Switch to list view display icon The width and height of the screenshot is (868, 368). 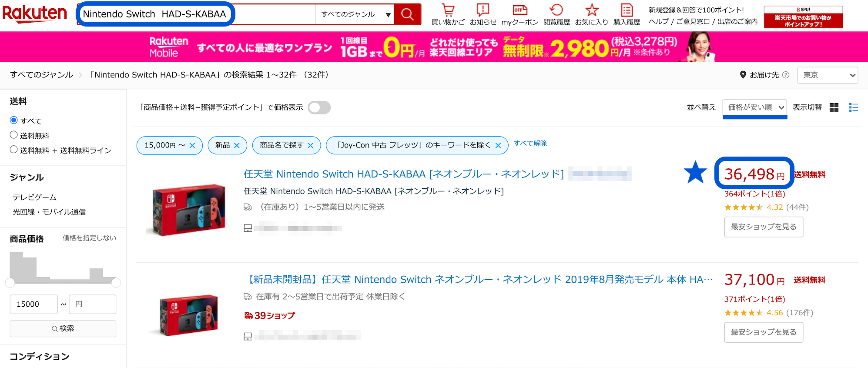853,107
